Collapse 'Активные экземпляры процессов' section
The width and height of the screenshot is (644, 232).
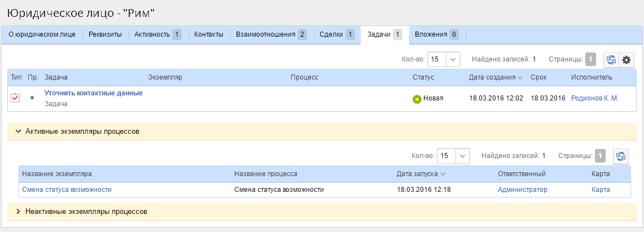click(19, 132)
